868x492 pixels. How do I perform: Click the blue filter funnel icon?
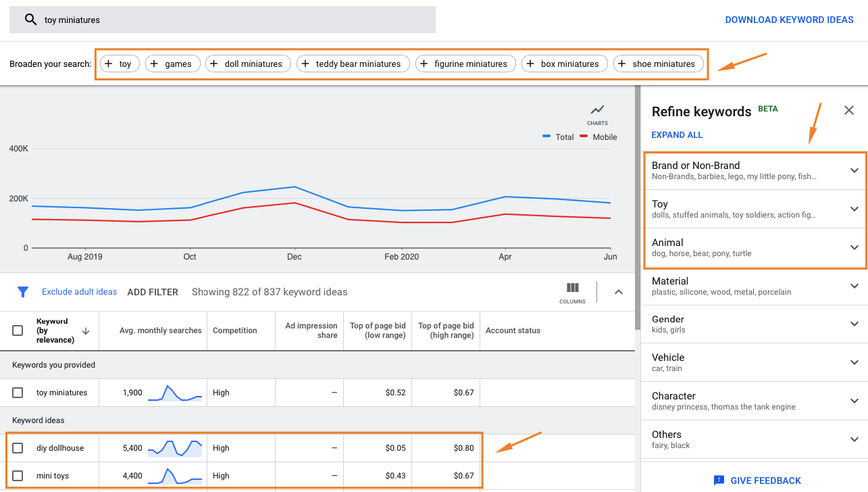pyautogui.click(x=23, y=291)
